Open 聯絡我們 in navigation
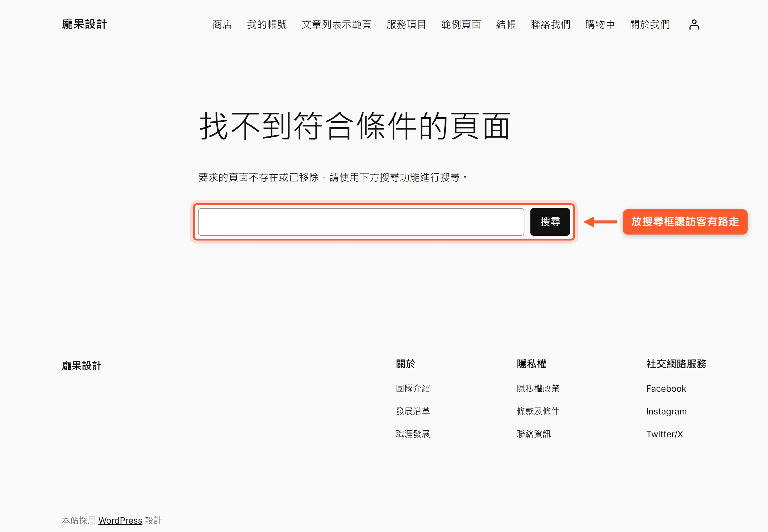This screenshot has width=768, height=532. pos(550,24)
